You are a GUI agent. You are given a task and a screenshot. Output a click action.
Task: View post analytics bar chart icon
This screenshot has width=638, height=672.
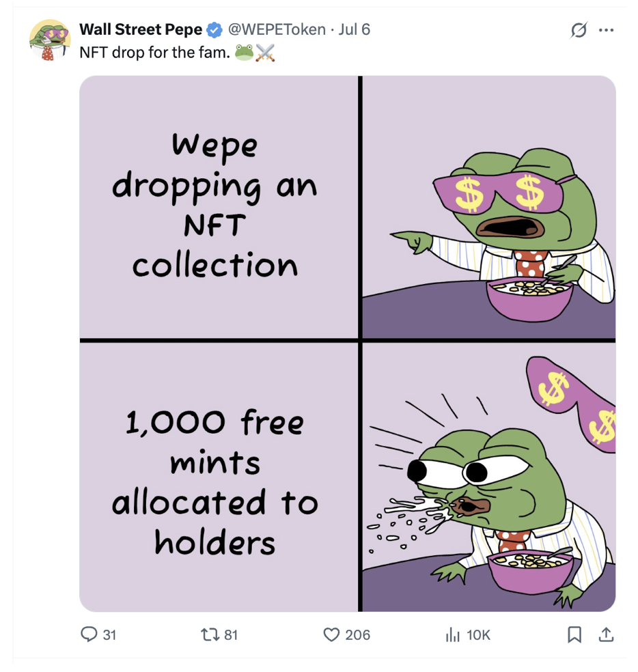[452, 634]
